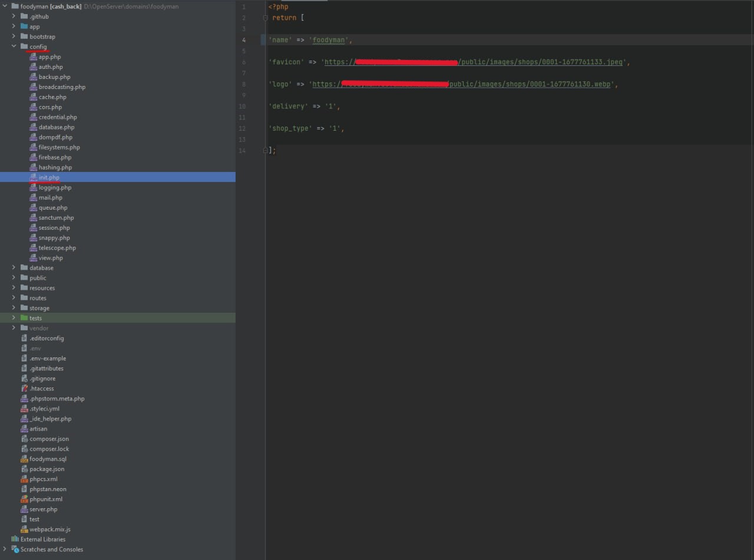
Task: Collapse the config folder
Action: tap(14, 47)
